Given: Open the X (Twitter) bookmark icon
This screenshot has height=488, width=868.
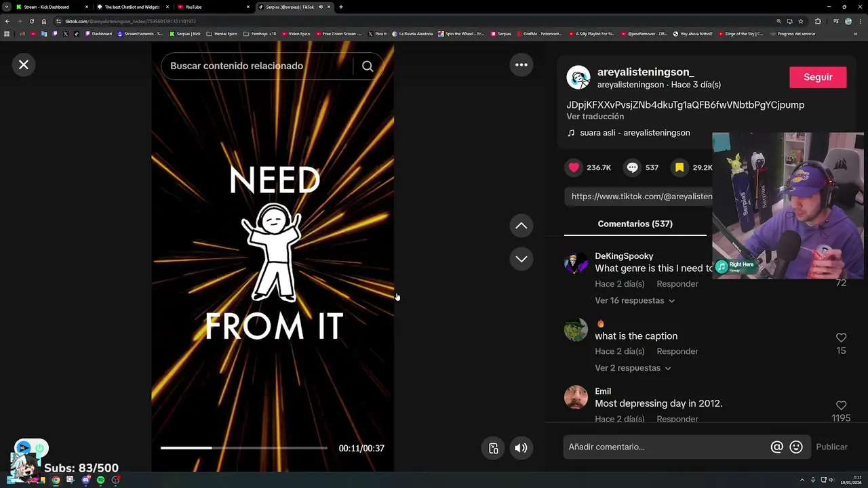Looking at the screenshot, I should point(66,34).
